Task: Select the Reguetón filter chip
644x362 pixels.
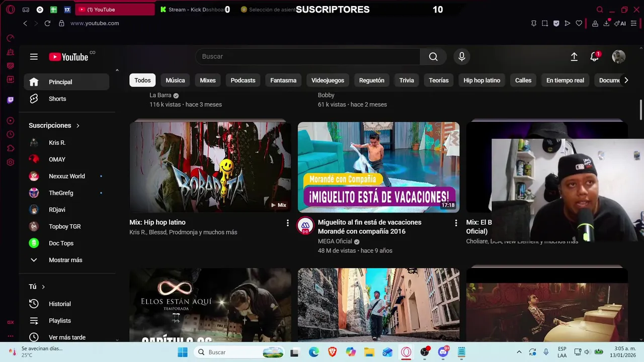Action: pos(372,80)
